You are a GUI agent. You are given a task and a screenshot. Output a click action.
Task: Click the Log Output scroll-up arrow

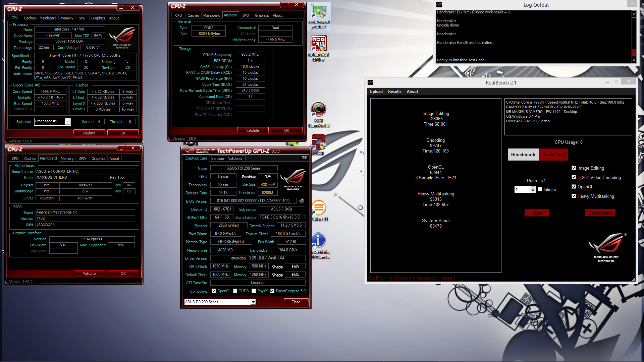[634, 14]
